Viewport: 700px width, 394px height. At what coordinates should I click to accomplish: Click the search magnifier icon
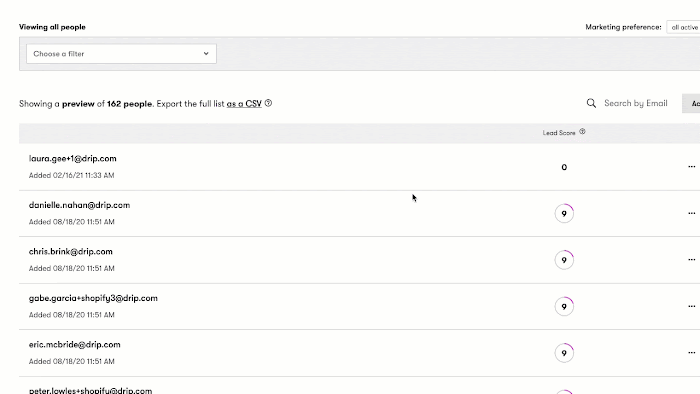tap(591, 103)
